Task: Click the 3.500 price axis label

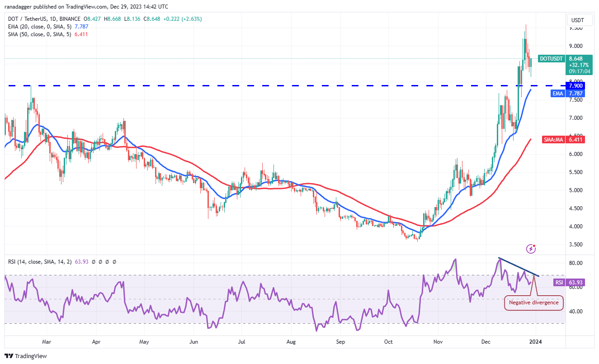Action: pos(576,245)
